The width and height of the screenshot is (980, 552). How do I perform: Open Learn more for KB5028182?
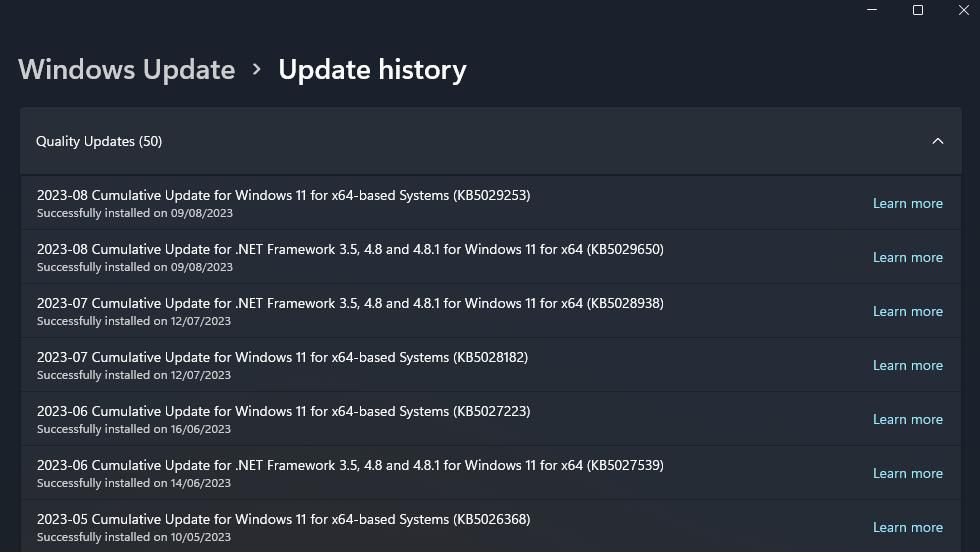pos(907,365)
